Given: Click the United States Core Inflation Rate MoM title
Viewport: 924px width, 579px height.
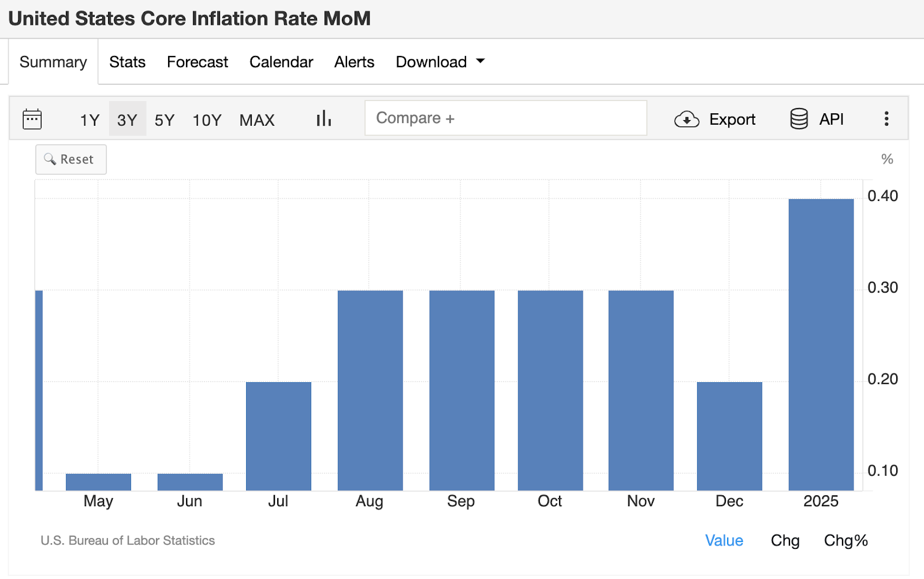Looking at the screenshot, I should point(189,18).
